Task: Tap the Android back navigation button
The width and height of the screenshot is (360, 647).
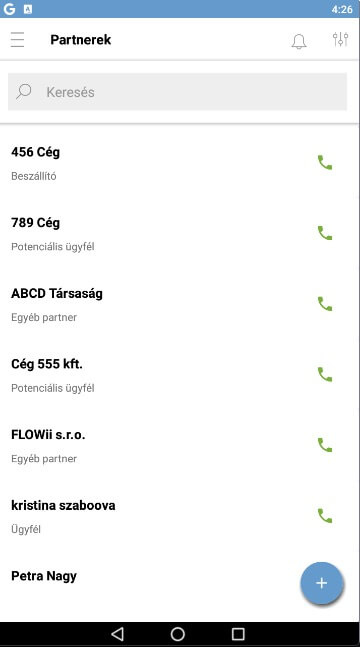Action: [x=118, y=634]
